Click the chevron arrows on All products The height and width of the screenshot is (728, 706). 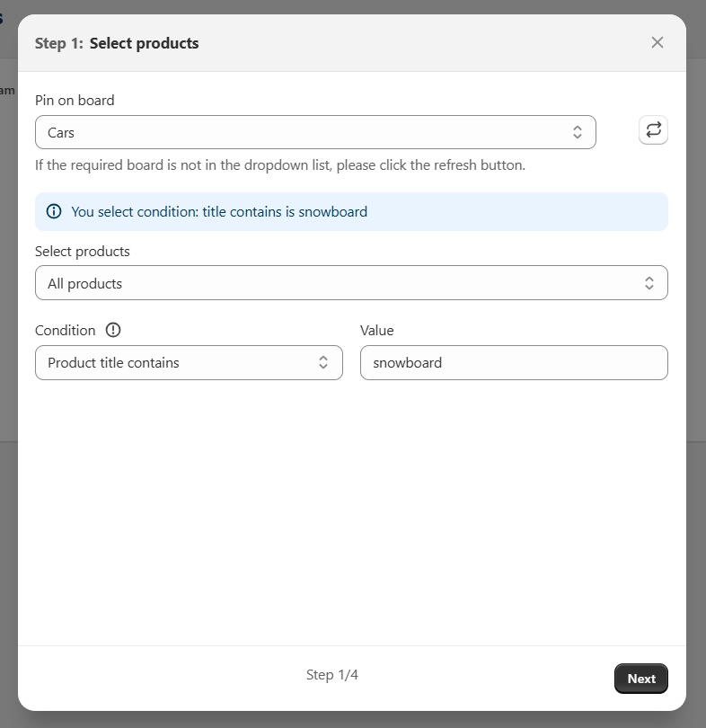pos(649,283)
